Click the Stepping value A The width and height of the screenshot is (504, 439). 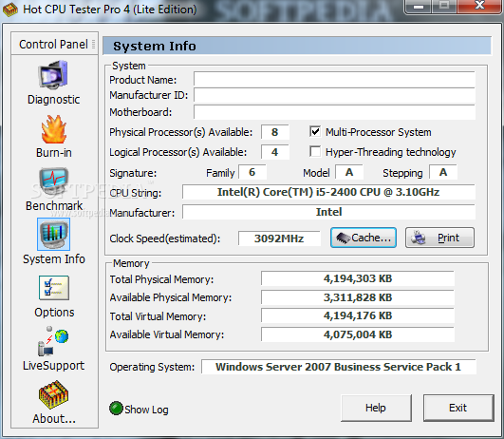(x=443, y=172)
